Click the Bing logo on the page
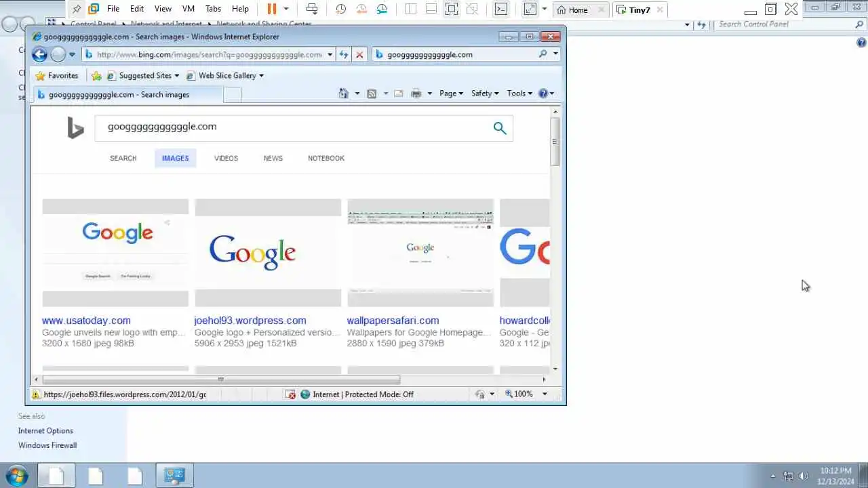This screenshot has height=488, width=868. pos(75,127)
